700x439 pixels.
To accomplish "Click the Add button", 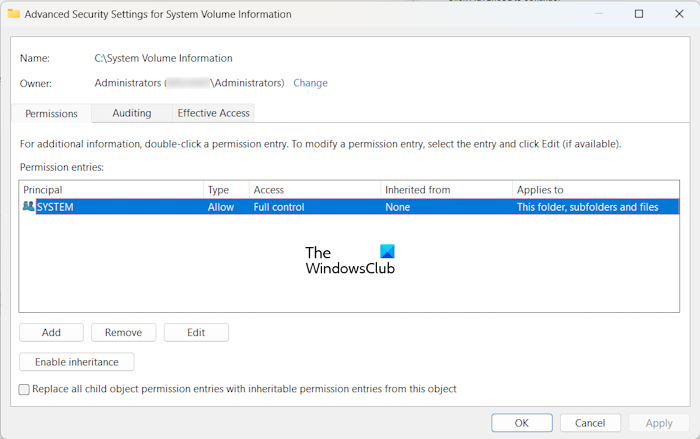I will (x=51, y=332).
